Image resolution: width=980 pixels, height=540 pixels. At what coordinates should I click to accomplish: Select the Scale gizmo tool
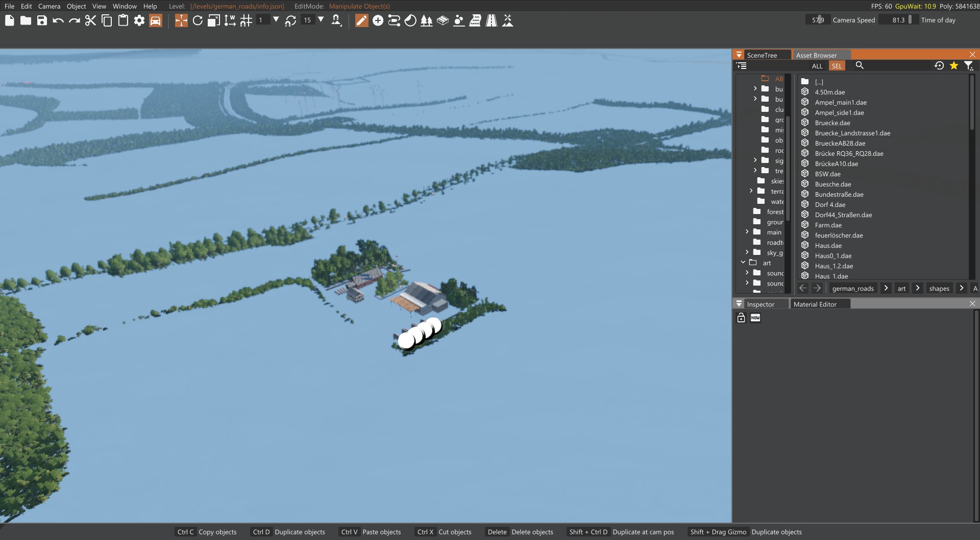click(x=214, y=20)
